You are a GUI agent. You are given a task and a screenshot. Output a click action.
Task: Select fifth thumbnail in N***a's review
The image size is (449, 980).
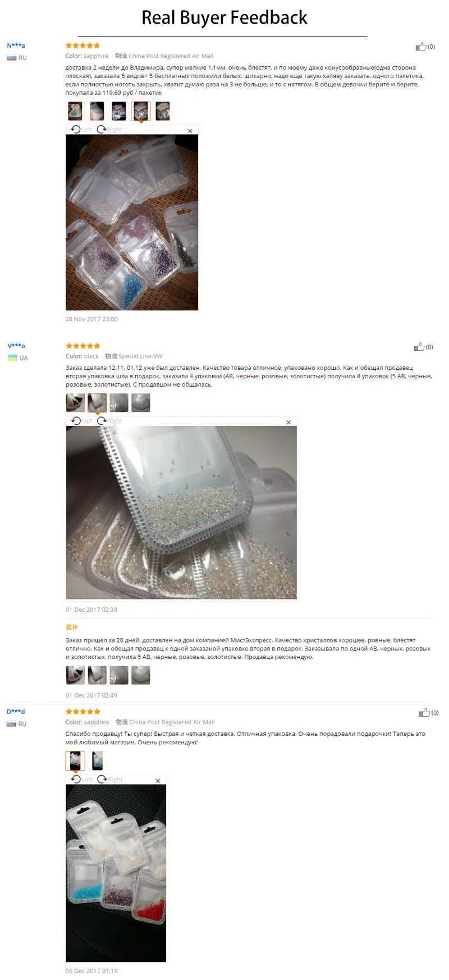(x=163, y=111)
